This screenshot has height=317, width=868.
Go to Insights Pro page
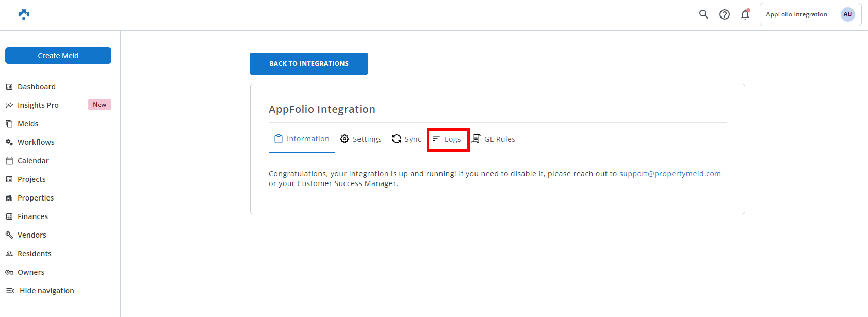pos(38,105)
